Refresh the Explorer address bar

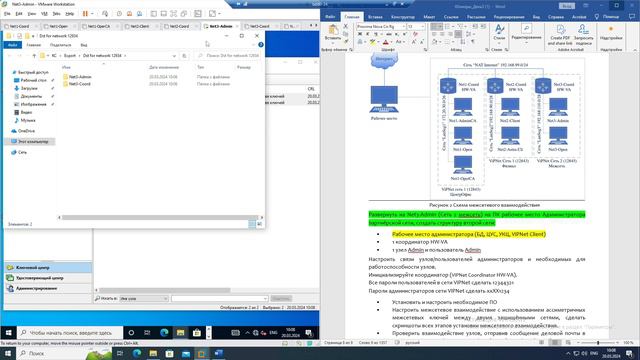(184, 56)
